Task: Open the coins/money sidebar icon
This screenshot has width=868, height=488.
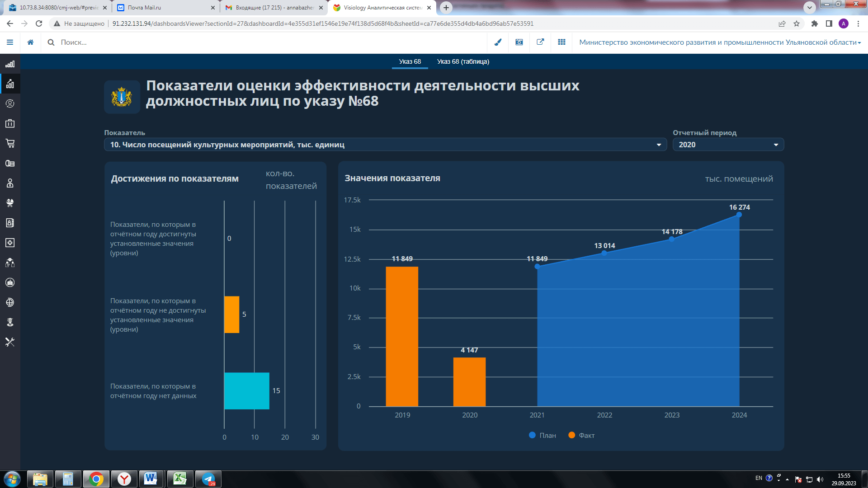Action: click(x=10, y=163)
